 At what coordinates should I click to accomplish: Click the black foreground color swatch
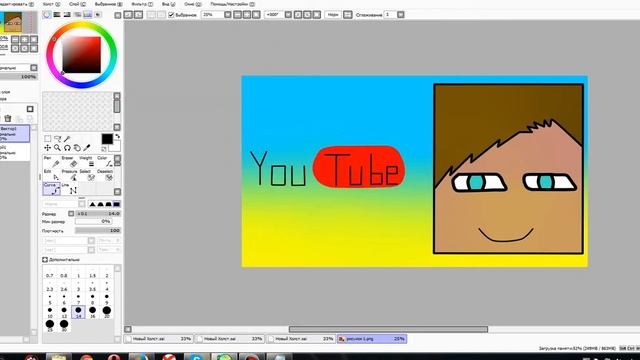point(107,139)
